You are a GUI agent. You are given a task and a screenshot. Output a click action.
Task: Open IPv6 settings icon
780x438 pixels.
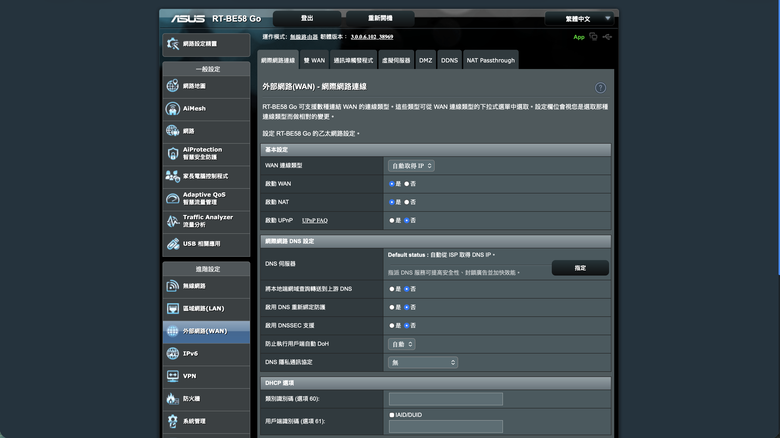click(173, 353)
